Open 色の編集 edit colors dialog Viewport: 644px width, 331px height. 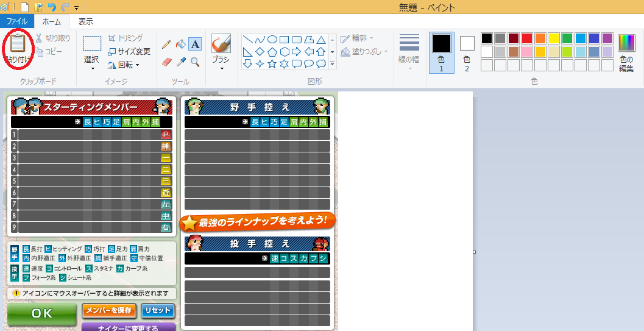pyautogui.click(x=626, y=54)
